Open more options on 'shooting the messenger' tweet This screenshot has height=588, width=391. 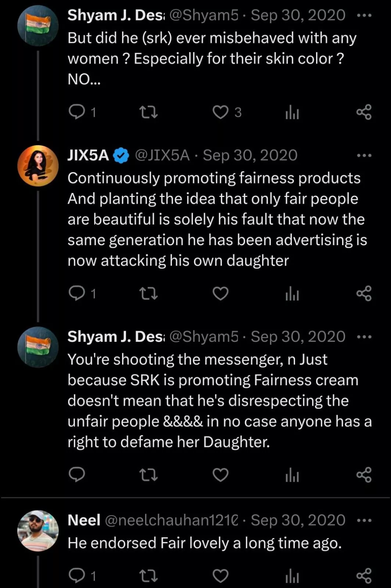(x=364, y=337)
